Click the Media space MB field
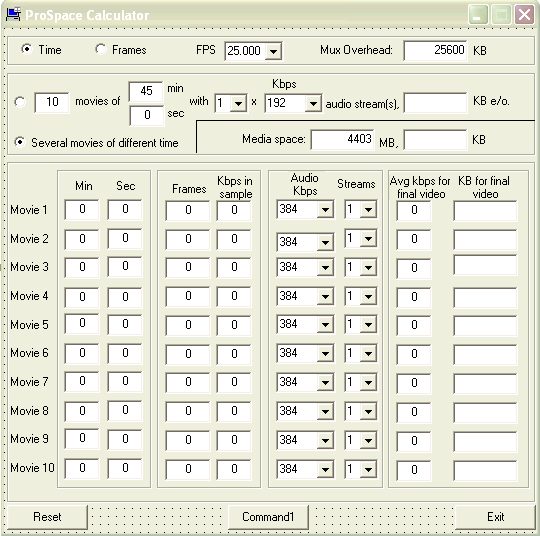 [x=342, y=139]
